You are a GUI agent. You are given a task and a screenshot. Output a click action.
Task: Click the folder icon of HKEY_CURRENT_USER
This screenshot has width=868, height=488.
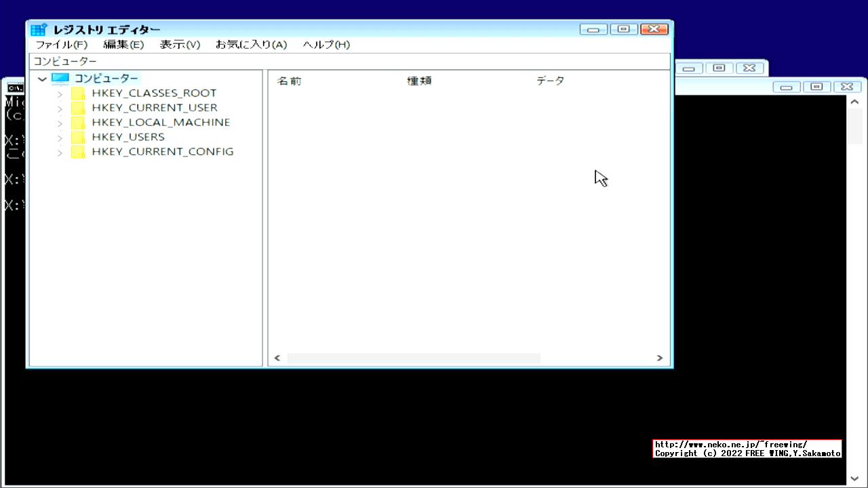click(x=77, y=108)
